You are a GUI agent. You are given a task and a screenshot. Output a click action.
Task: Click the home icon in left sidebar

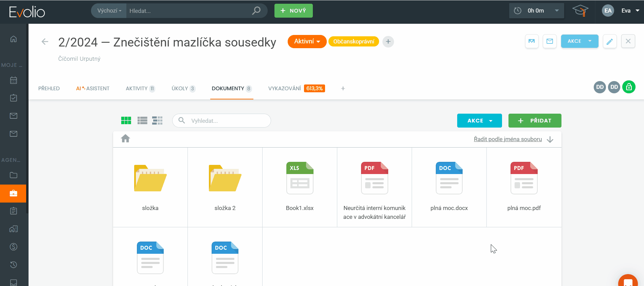[x=14, y=39]
